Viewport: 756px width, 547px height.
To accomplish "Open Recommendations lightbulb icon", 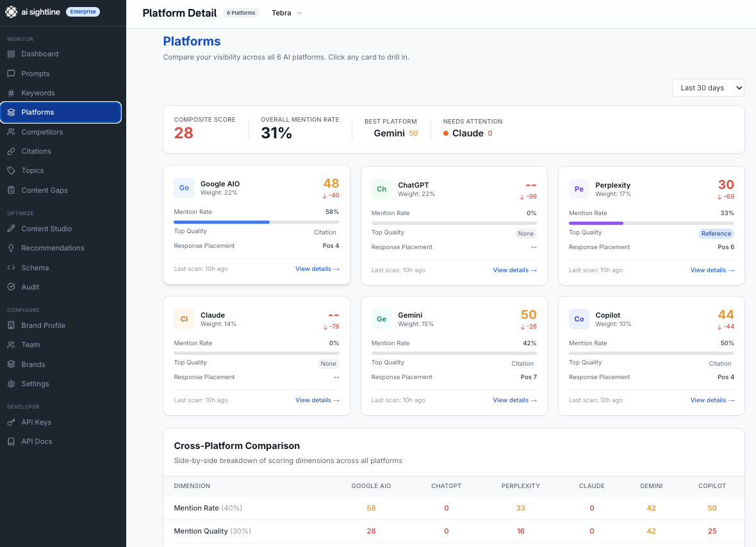I will coord(11,248).
